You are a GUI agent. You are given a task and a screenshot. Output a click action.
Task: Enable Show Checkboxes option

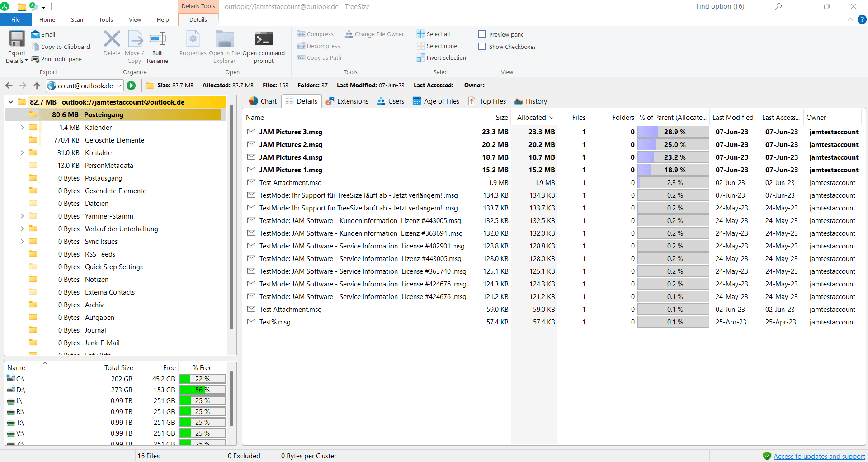tap(482, 46)
